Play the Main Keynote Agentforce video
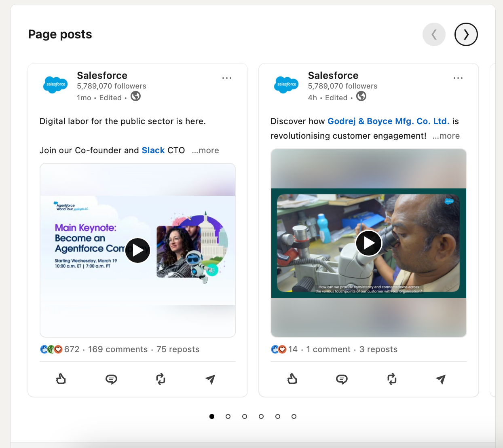This screenshot has width=503, height=448. tap(138, 250)
